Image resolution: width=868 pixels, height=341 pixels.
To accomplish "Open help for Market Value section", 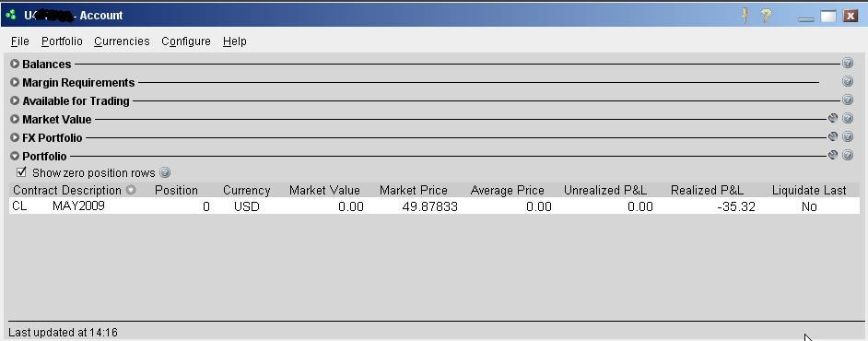I will tap(848, 118).
